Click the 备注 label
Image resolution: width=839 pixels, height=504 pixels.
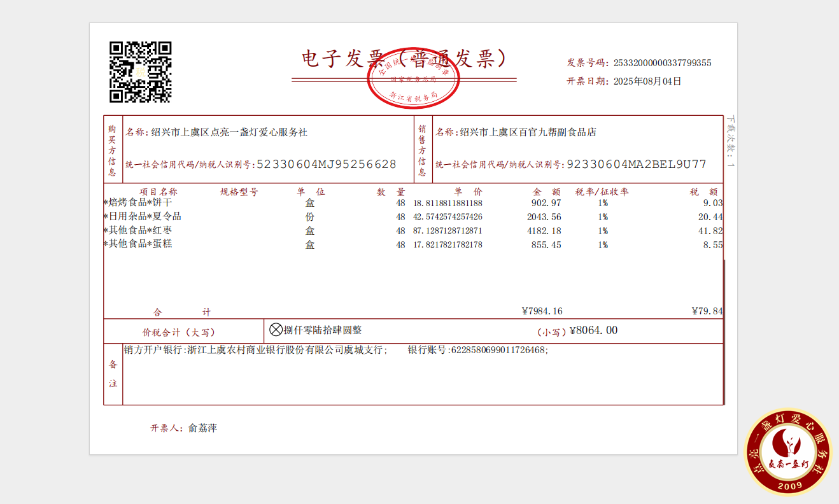coord(113,374)
